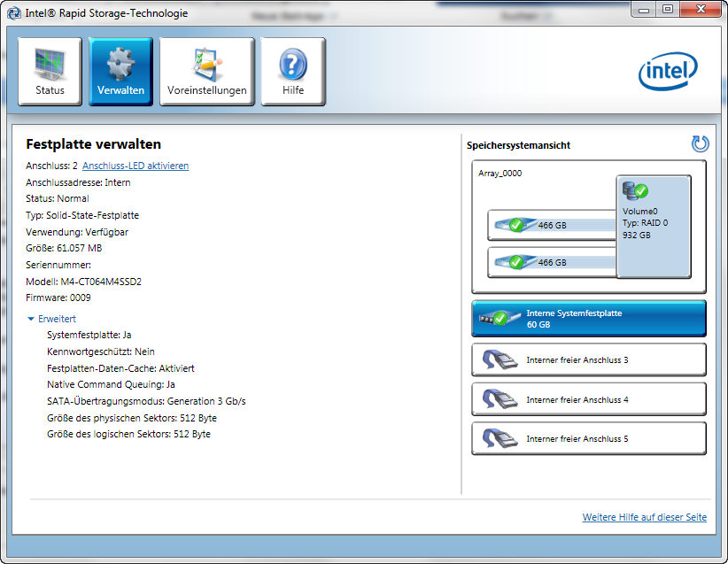Click first 466 GB disk status icon
728x564 pixels.
[515, 225]
